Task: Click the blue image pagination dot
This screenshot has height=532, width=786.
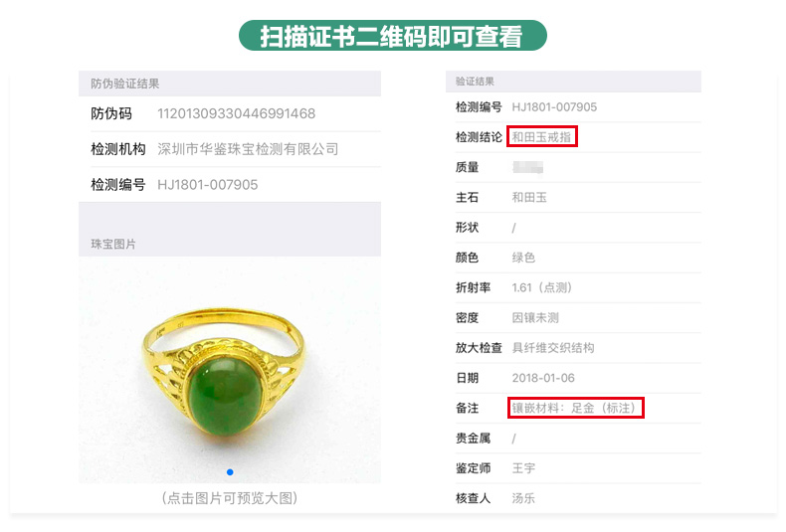Action: (x=230, y=472)
